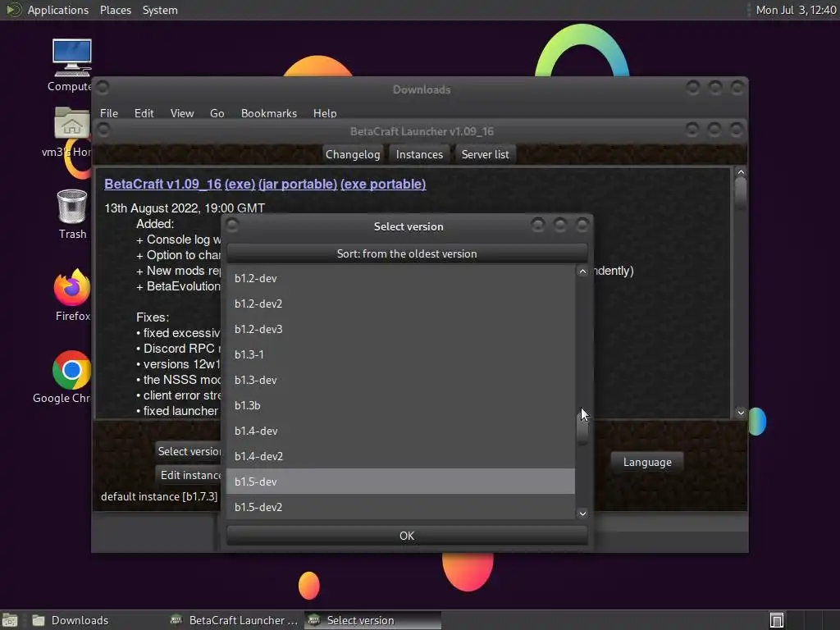Click changelog scroll down arrow
The image size is (840, 630).
click(741, 413)
